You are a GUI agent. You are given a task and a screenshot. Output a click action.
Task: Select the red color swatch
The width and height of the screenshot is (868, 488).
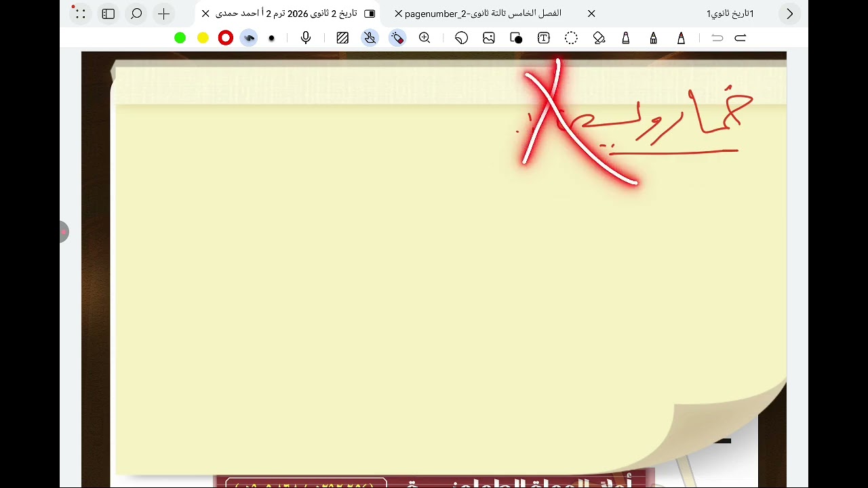(x=226, y=38)
